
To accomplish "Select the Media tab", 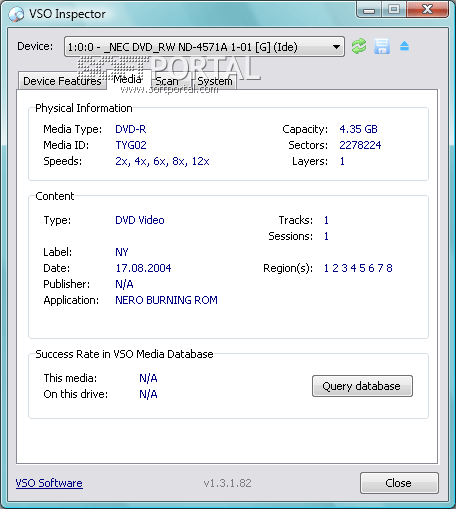I will point(128,79).
